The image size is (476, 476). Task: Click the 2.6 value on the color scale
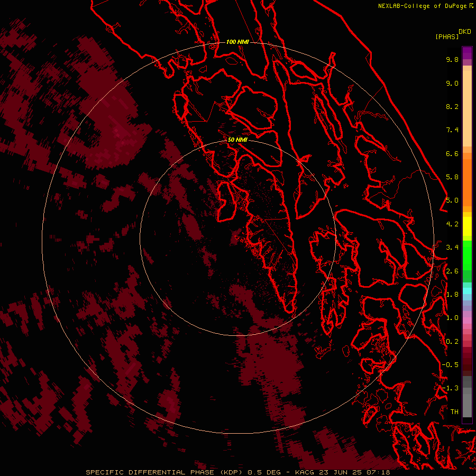452,271
